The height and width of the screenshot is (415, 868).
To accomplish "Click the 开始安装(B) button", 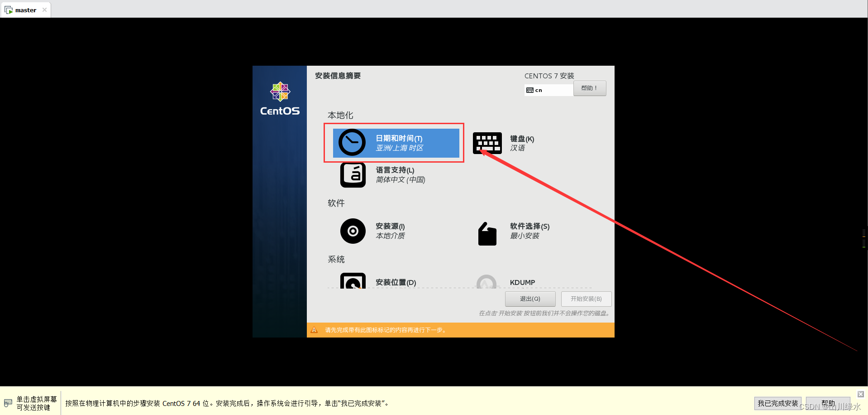I will pos(586,299).
